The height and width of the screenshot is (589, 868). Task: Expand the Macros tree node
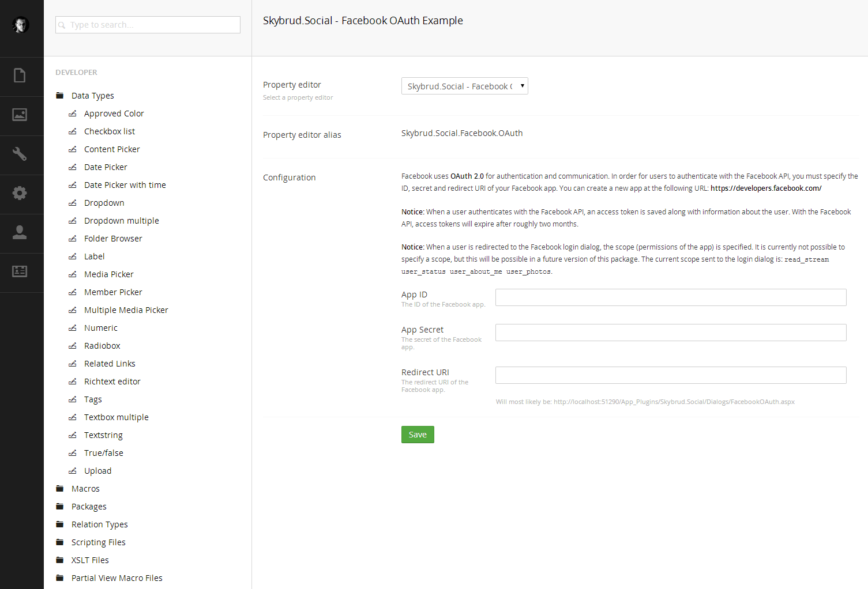click(85, 489)
